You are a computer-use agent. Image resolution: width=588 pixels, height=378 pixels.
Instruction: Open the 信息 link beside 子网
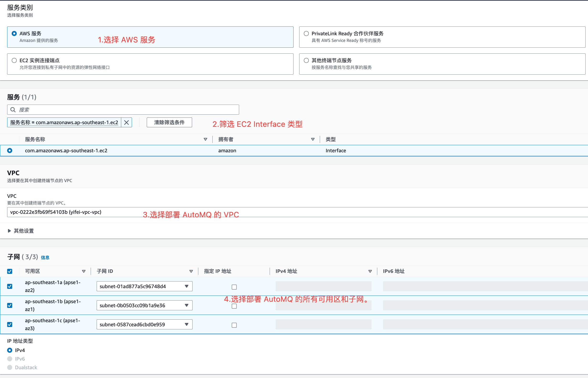45,257
